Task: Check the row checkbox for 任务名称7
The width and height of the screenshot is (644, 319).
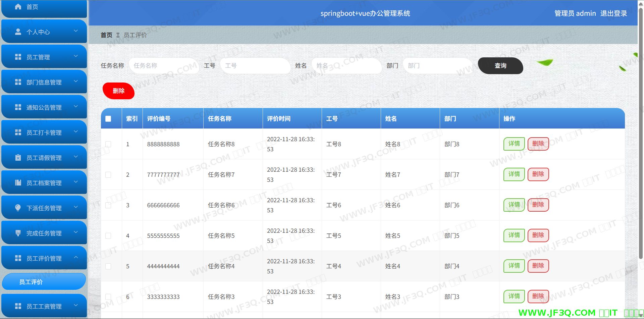Action: tap(108, 175)
